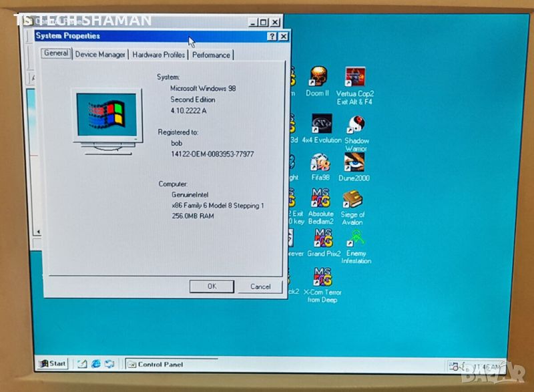Click the 'GenuineIntel' text
The height and width of the screenshot is (392, 534).
click(x=190, y=195)
